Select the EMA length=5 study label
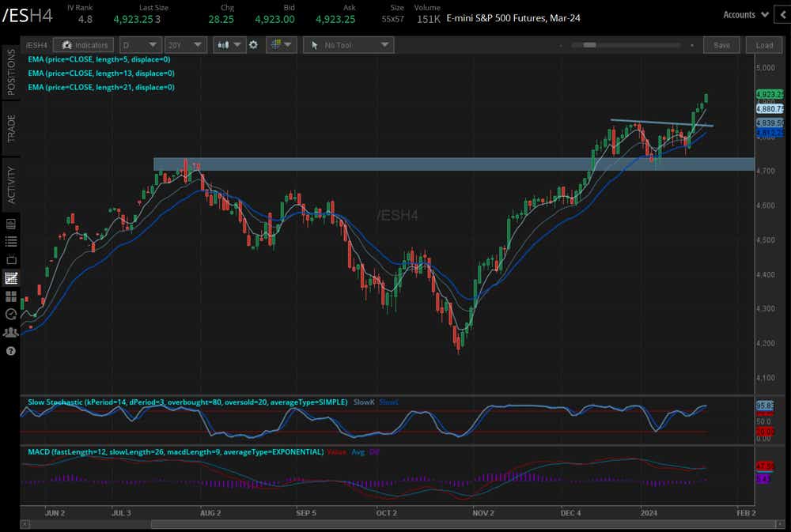Image resolution: width=791 pixels, height=532 pixels. [x=99, y=59]
